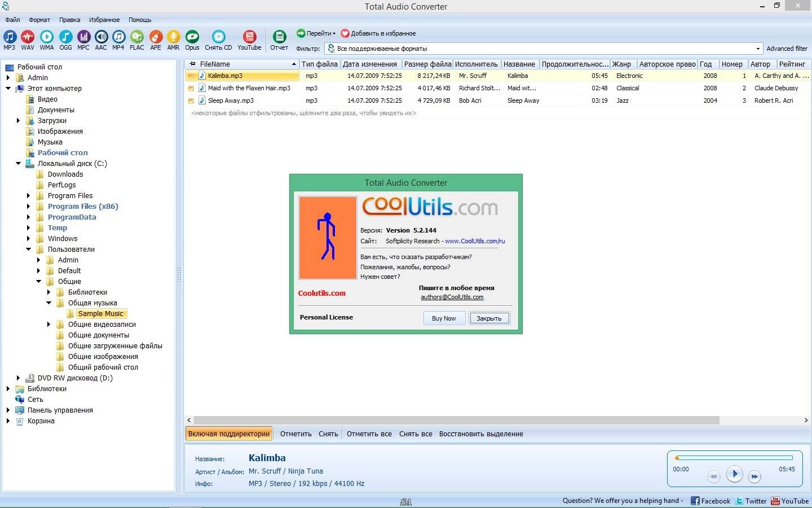812x508 pixels.
Task: Pick the WMA format icon
Action: [x=47, y=40]
